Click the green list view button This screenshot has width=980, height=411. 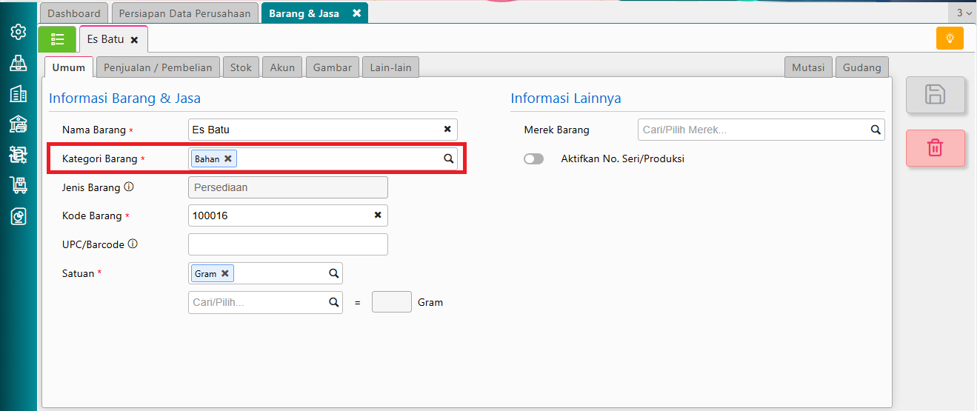(57, 39)
